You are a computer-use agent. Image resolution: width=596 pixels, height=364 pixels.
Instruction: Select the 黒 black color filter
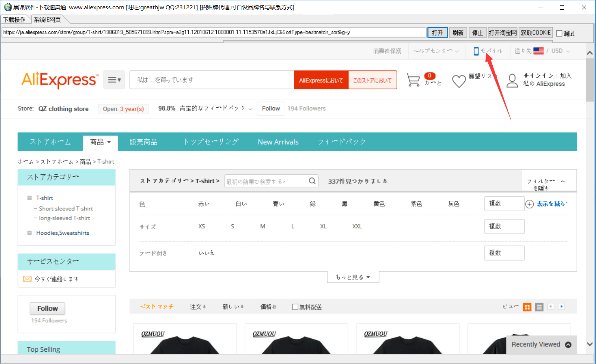click(345, 204)
